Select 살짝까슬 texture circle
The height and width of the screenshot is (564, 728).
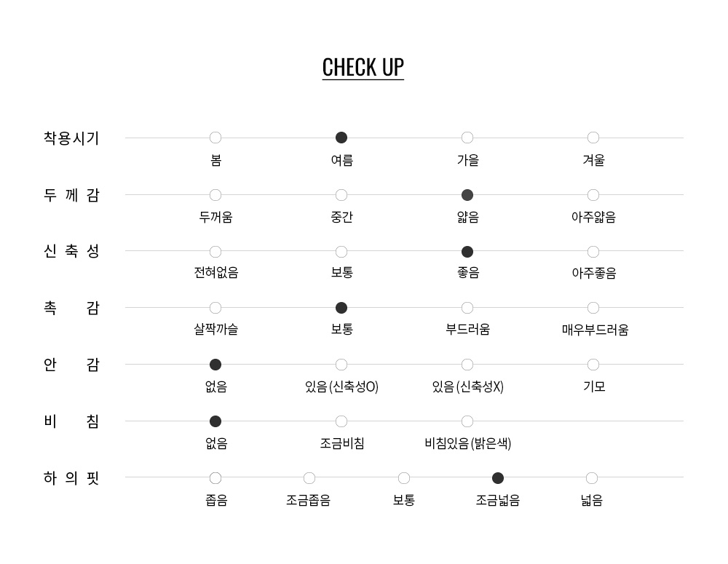coord(215,308)
